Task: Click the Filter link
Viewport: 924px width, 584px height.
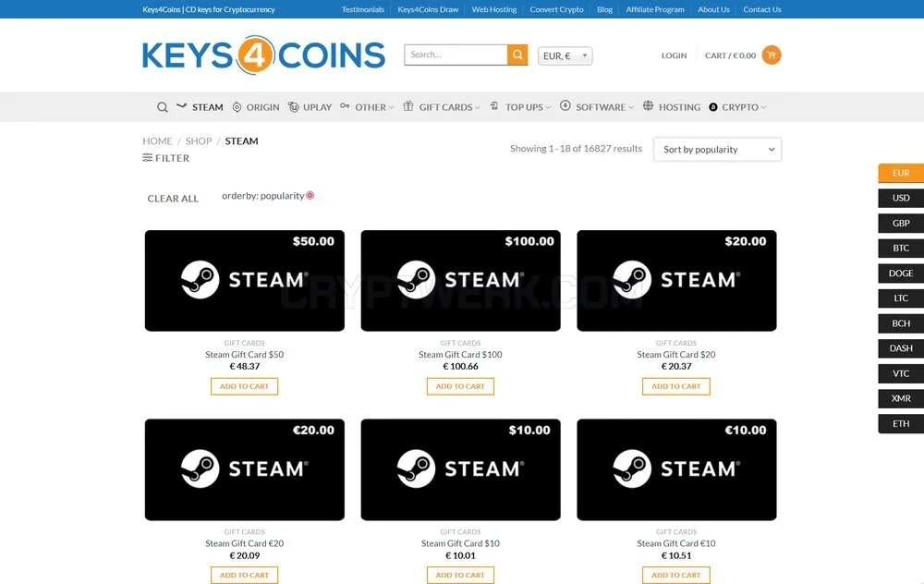Action: 165,158
